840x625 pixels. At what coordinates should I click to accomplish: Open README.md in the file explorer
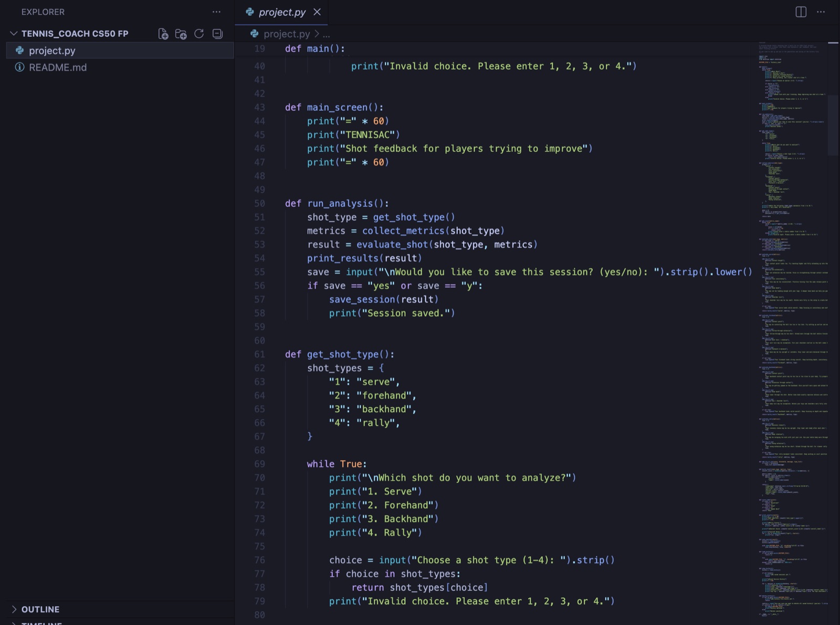(120, 67)
